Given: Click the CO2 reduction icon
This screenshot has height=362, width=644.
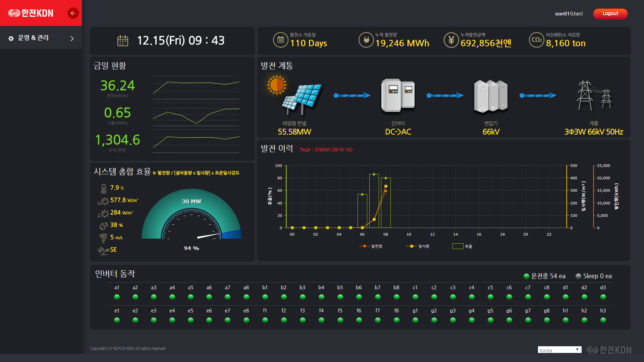Looking at the screenshot, I should pyautogui.click(x=537, y=40).
